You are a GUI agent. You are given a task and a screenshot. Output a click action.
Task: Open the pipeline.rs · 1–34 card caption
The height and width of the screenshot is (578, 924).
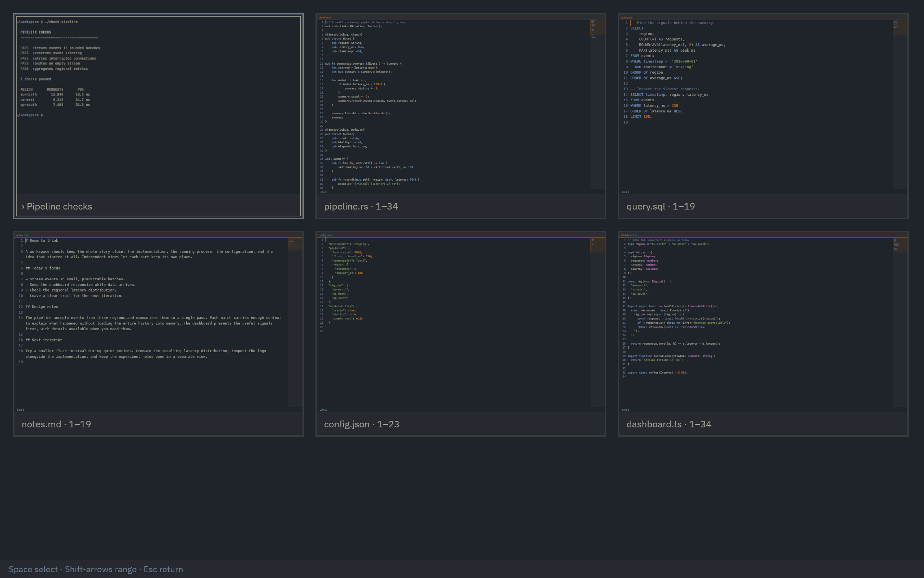(x=461, y=206)
